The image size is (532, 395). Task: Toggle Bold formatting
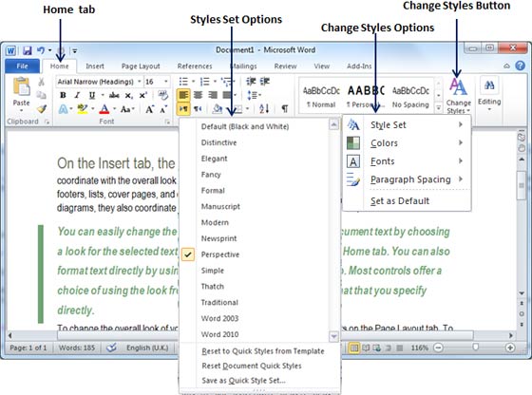[x=63, y=96]
